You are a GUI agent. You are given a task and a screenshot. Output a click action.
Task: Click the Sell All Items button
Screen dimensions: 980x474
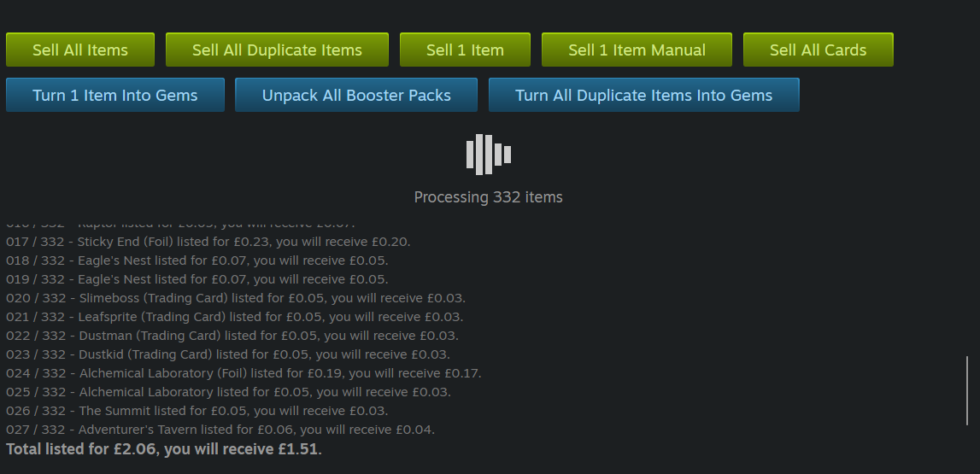(80, 50)
